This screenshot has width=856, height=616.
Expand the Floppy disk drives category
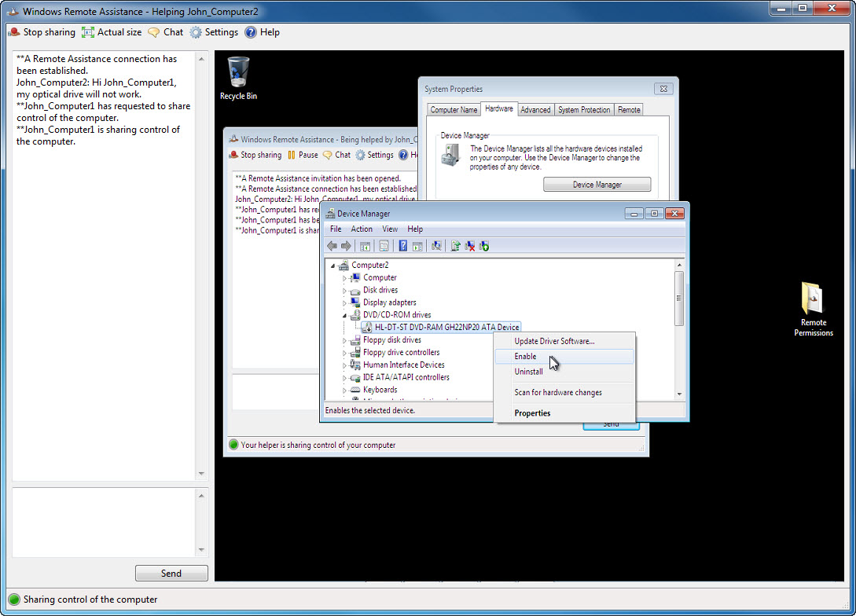coord(344,340)
